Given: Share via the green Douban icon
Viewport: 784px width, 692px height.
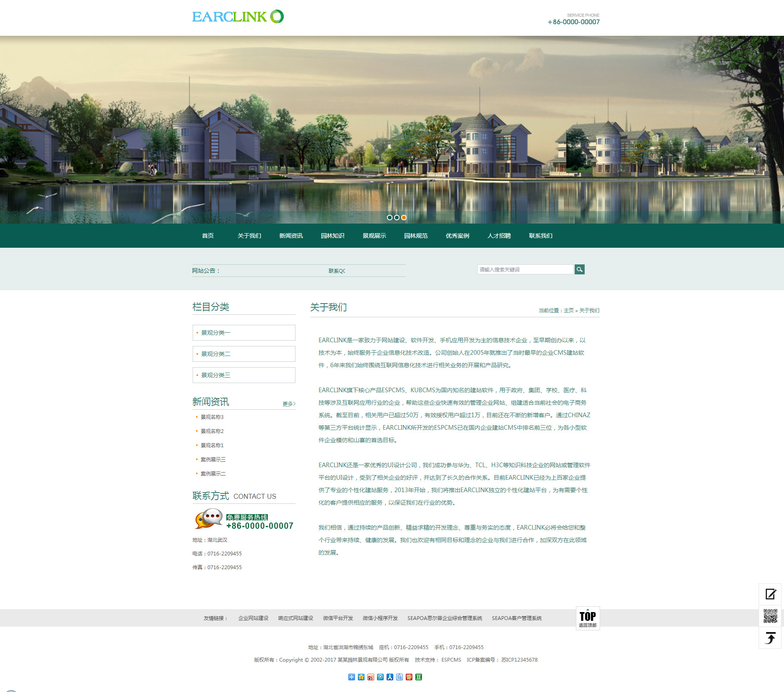Looking at the screenshot, I should coord(419,677).
